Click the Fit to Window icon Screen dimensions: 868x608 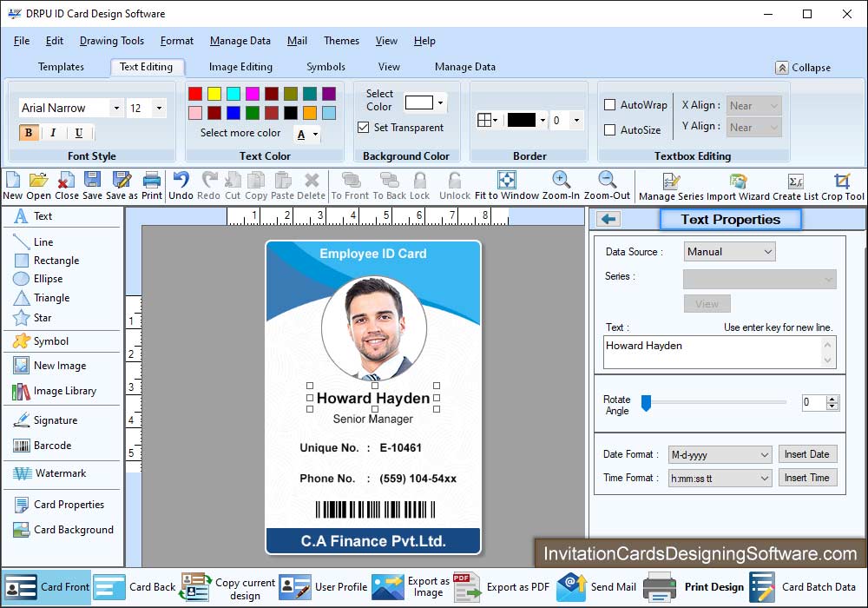click(x=507, y=180)
